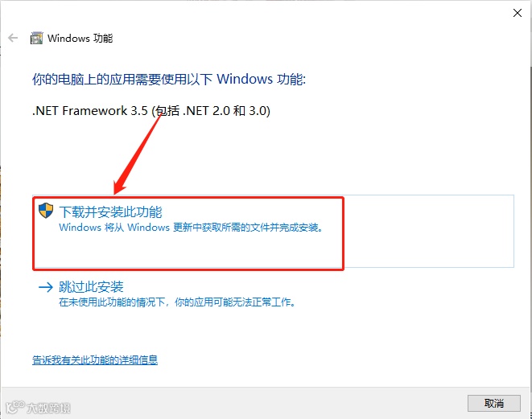
Task: Click the blue arrow beside 跳过此安装
Action: pyautogui.click(x=46, y=287)
